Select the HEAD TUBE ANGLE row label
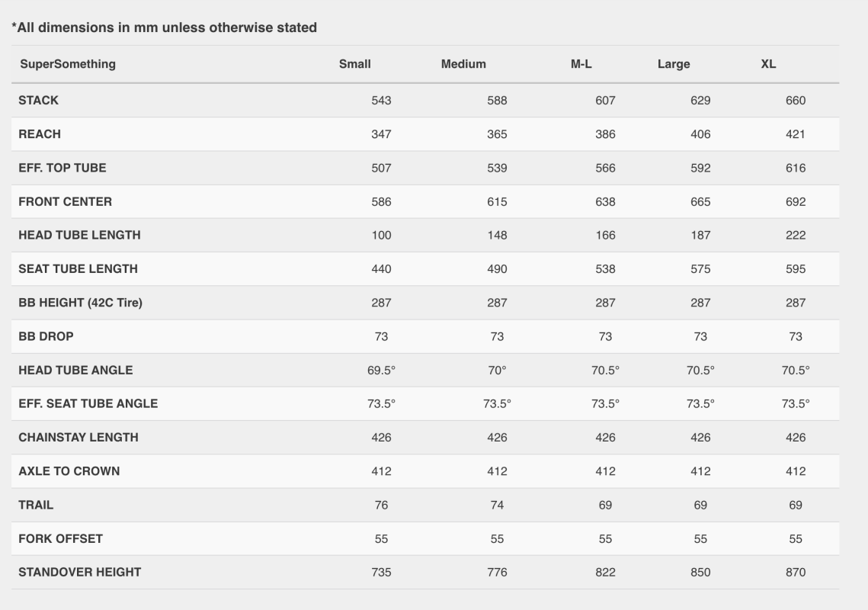This screenshot has height=610, width=868. (x=75, y=370)
